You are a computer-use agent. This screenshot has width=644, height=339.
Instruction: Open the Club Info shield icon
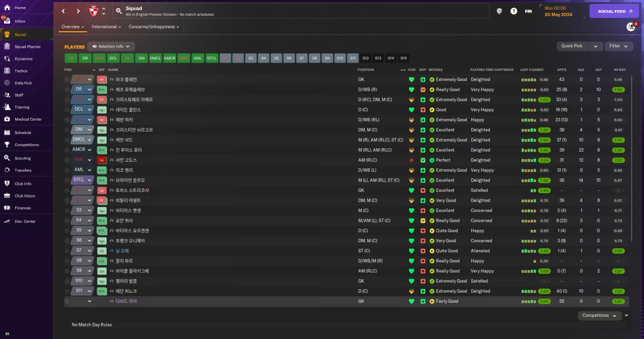point(7,183)
